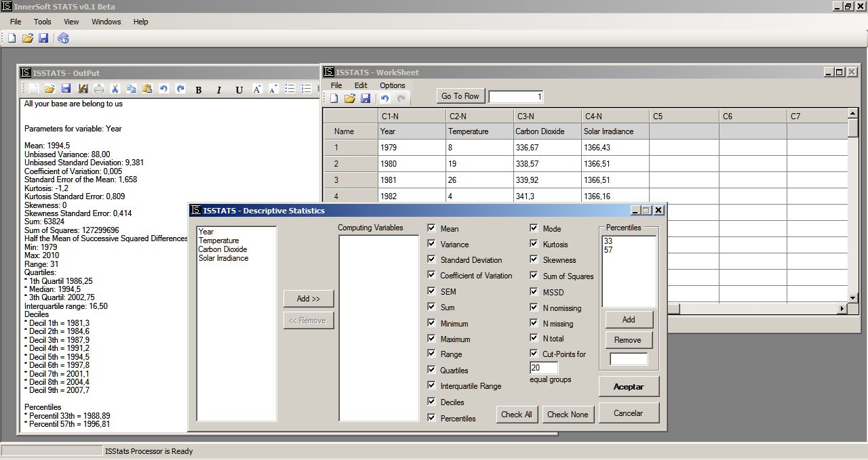
Task: Click the New file icon in the main toolbar
Action: point(12,39)
